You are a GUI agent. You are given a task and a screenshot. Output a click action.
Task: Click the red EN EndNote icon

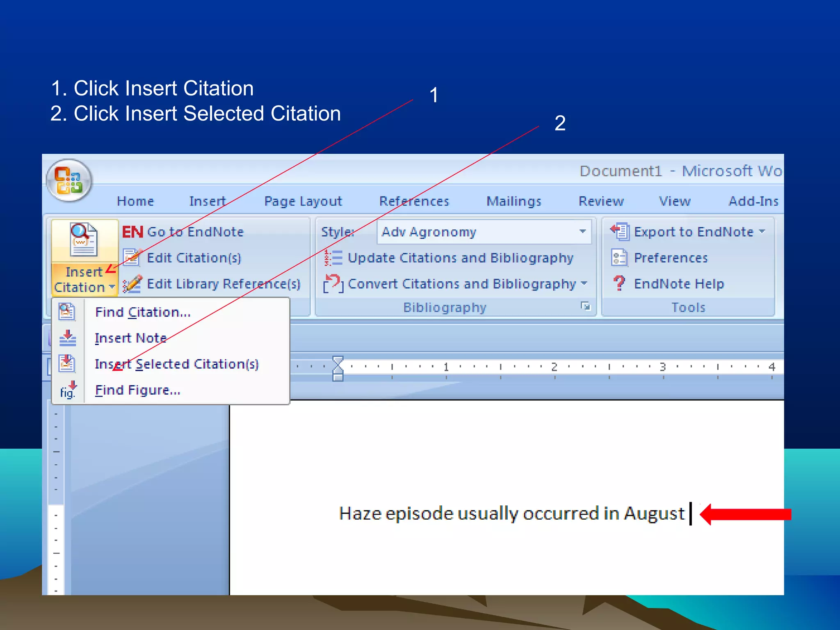point(132,232)
